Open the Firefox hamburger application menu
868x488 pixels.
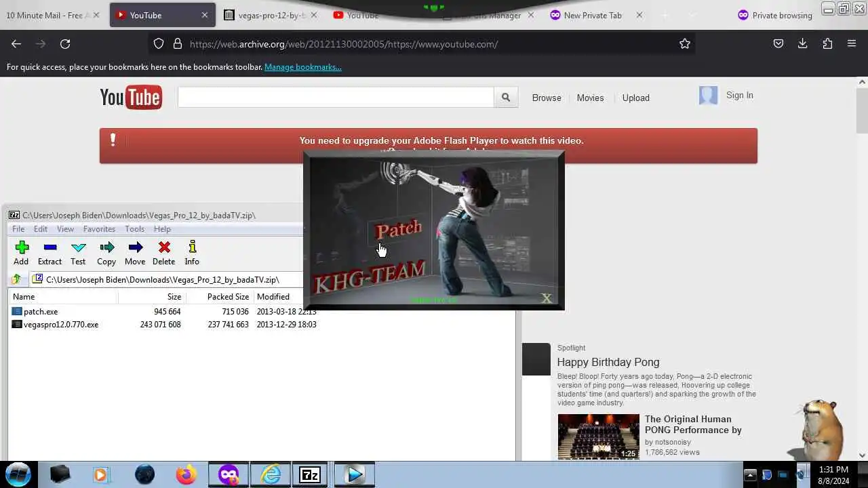(852, 44)
